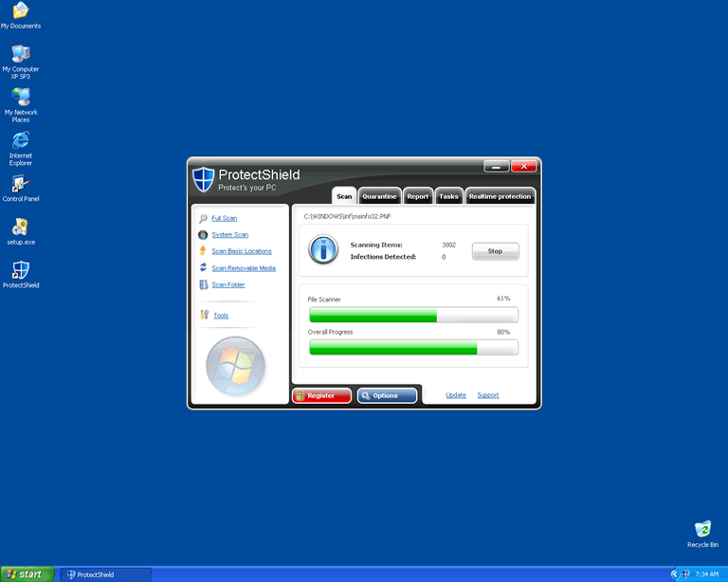Click the Full Scan magnifier icon
Viewport: 728px width, 582px height.
[x=203, y=218]
